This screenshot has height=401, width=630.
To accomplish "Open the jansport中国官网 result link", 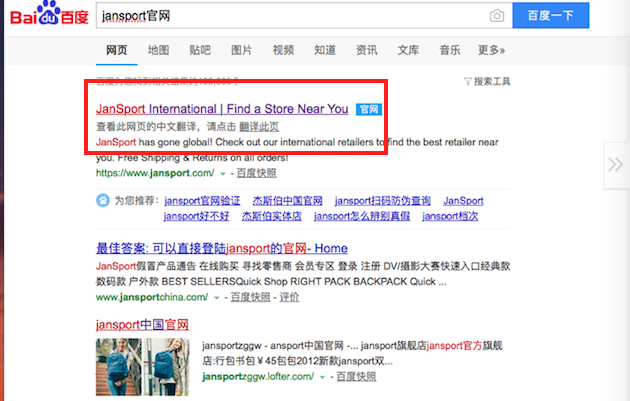I will (x=142, y=325).
